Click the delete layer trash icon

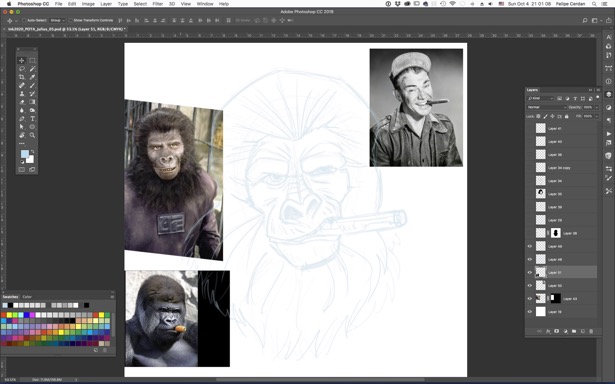pos(591,331)
